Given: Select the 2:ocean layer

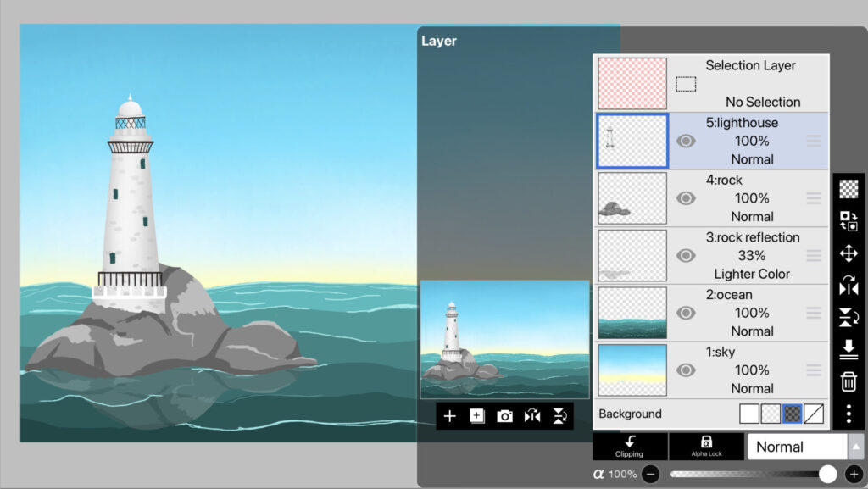Looking at the screenshot, I should coord(752,313).
